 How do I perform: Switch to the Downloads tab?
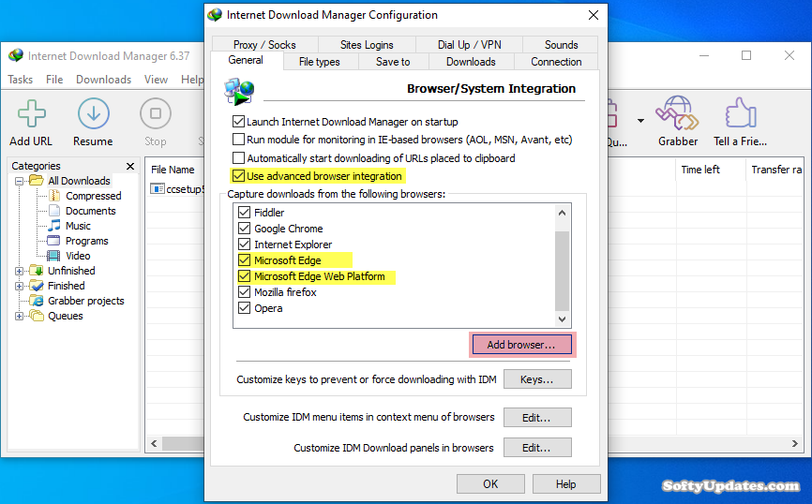(x=472, y=62)
